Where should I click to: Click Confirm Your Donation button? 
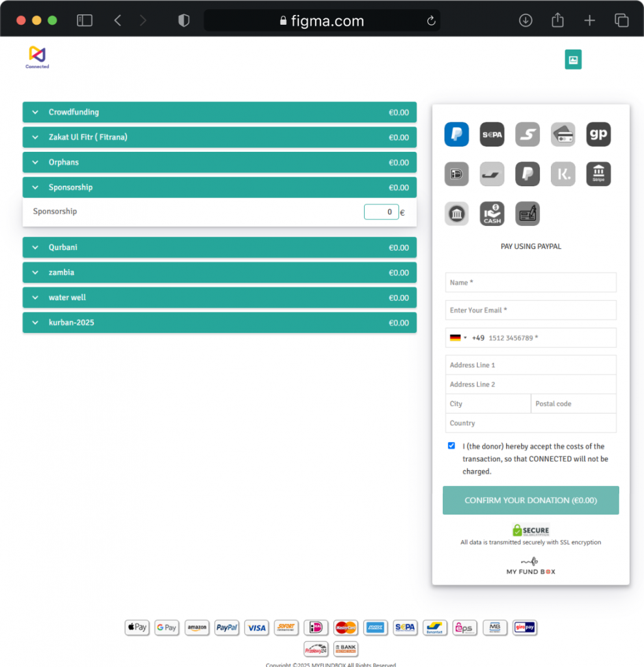[x=531, y=500]
